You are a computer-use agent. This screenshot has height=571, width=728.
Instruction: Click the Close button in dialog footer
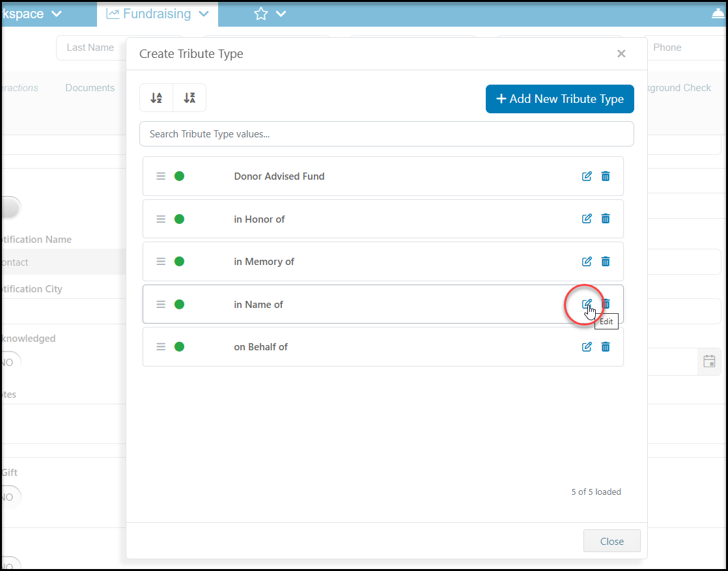click(x=612, y=541)
